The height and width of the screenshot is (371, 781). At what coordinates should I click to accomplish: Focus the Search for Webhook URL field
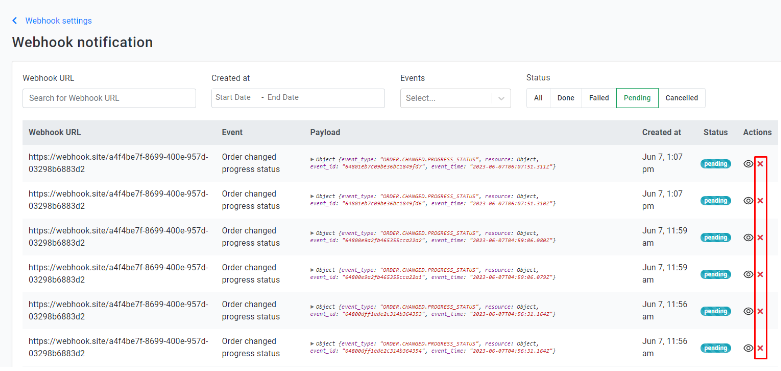pos(109,98)
